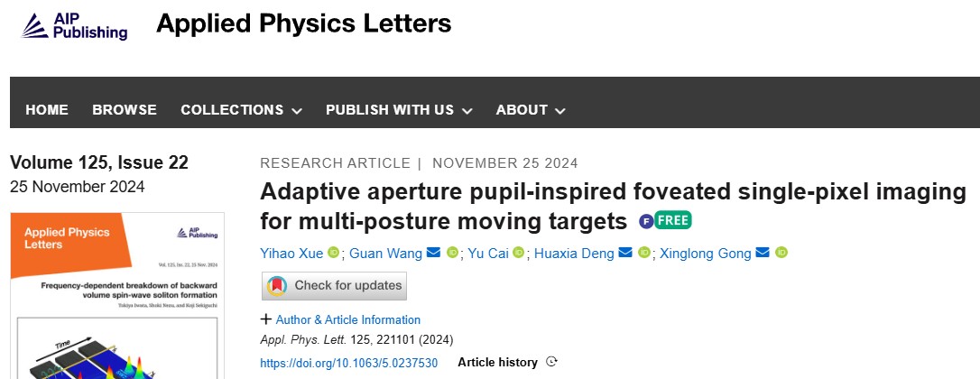Image resolution: width=980 pixels, height=379 pixels.
Task: Click the purple featured article badge
Action: click(x=645, y=221)
